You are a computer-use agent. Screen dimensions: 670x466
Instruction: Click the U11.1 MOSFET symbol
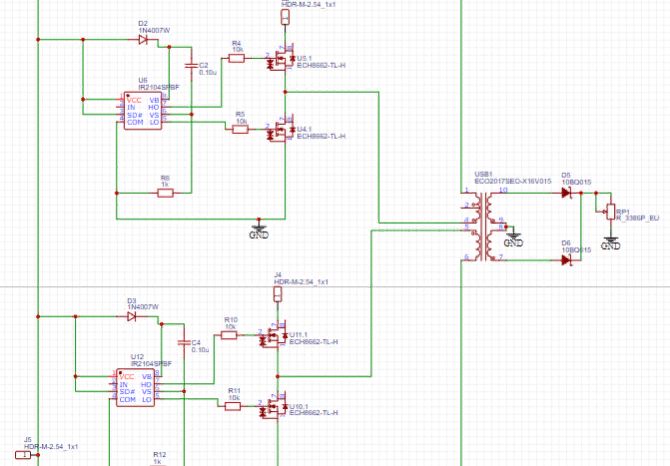pyautogui.click(x=273, y=338)
